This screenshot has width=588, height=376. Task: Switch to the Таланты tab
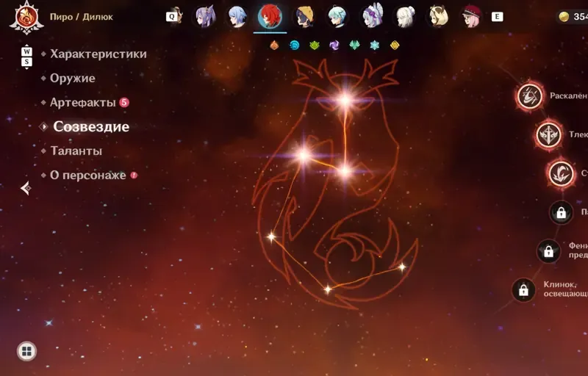(76, 151)
